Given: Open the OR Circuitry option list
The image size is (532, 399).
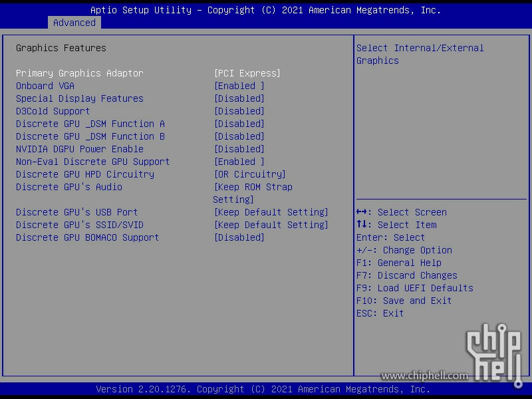Looking at the screenshot, I should point(250,174).
